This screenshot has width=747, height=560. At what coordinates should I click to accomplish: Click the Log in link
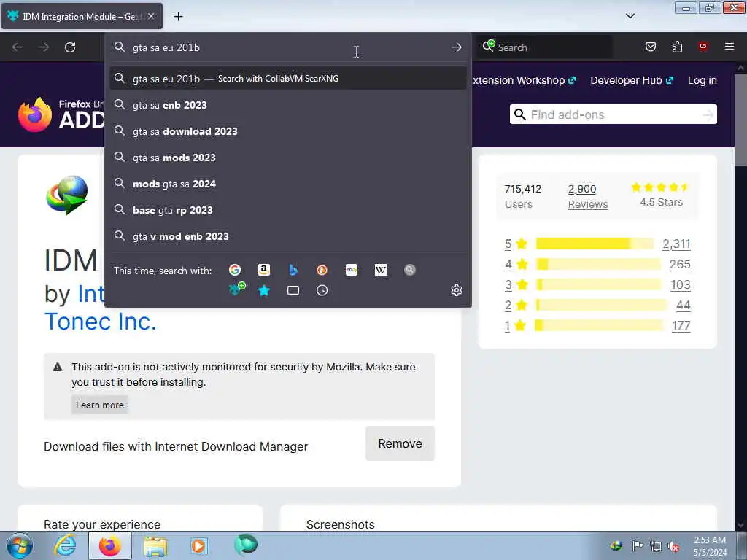[x=703, y=80]
